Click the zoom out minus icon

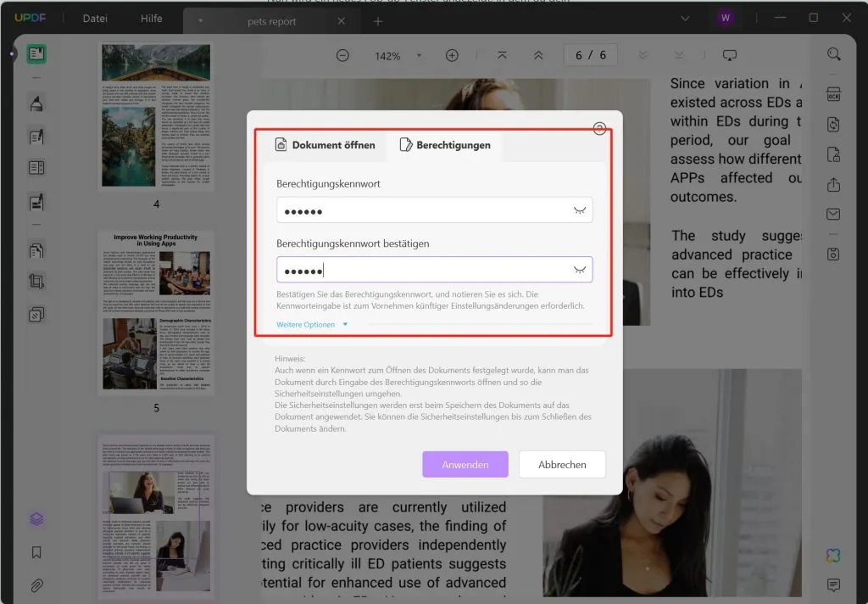(x=342, y=55)
